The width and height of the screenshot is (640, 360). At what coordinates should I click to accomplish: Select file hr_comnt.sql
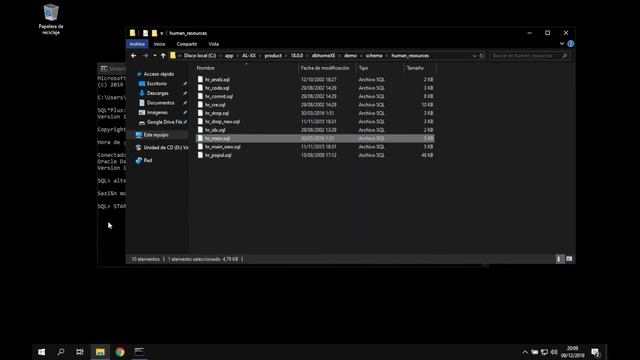(219, 96)
